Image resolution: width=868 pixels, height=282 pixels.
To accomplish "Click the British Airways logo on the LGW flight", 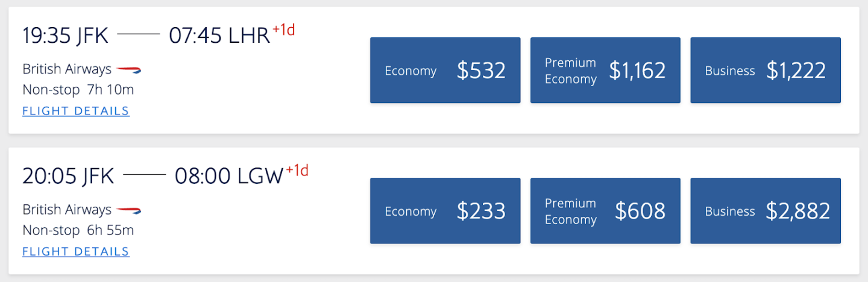I will pos(128,210).
